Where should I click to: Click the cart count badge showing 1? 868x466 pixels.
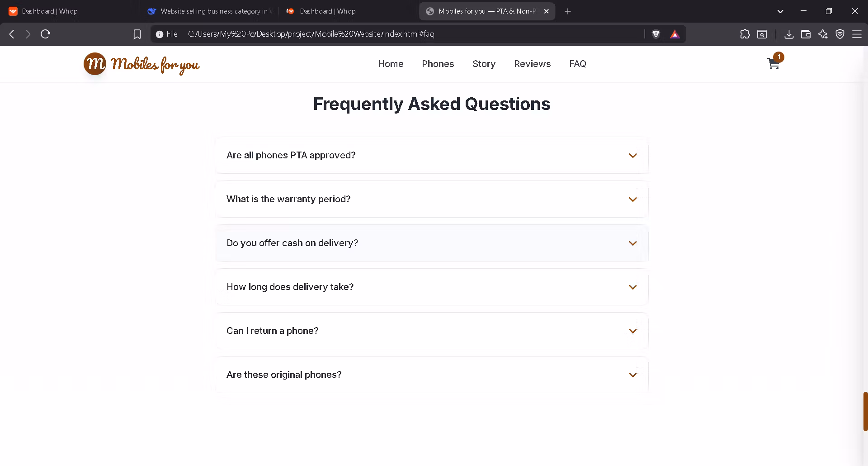(x=778, y=57)
